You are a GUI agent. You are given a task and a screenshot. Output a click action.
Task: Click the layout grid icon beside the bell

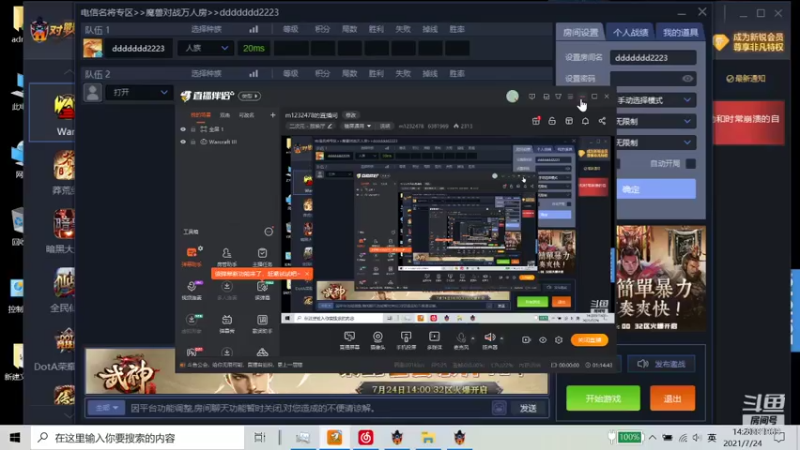(569, 121)
